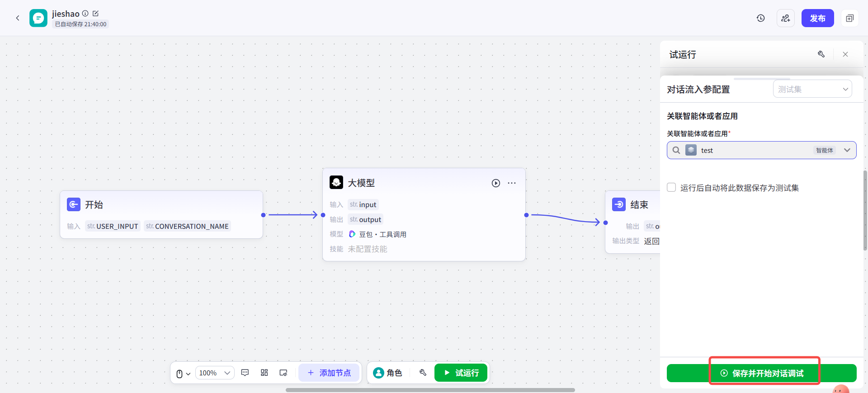Open the version history clock icon
Screen dimensions: 868x393
pyautogui.click(x=761, y=18)
